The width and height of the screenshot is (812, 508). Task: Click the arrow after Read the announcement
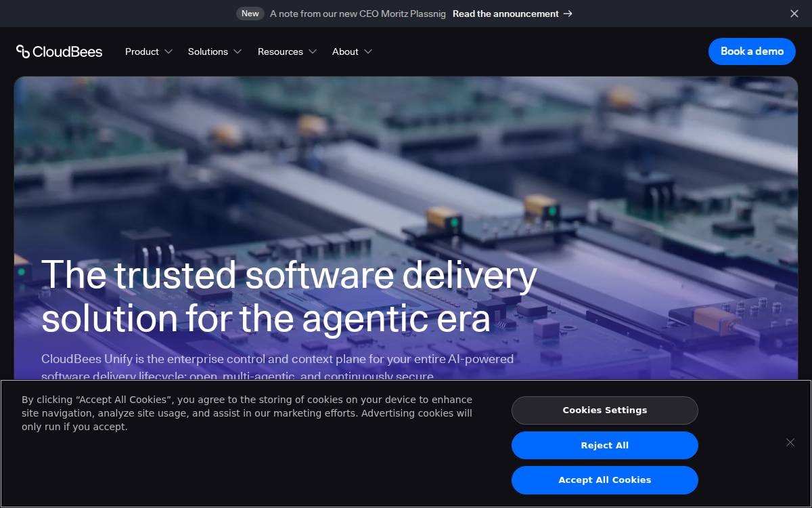(568, 14)
